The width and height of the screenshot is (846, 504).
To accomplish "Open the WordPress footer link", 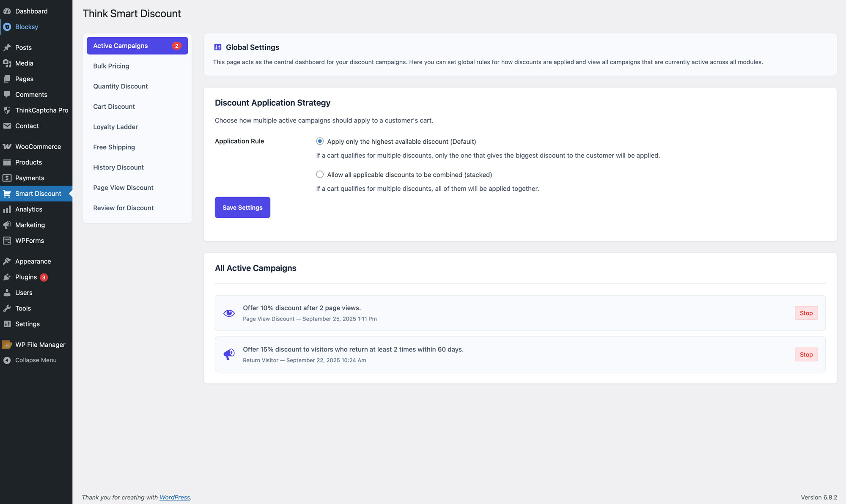I will pyautogui.click(x=174, y=497).
